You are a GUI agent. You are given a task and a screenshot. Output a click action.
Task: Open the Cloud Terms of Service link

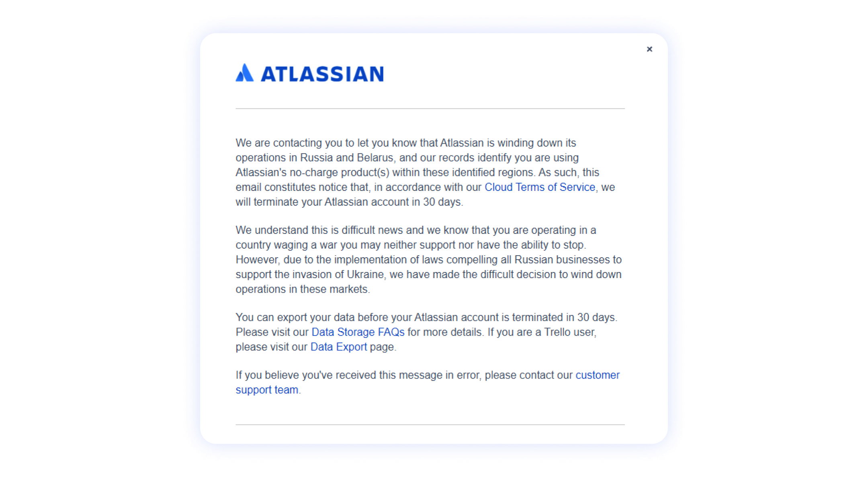click(540, 187)
